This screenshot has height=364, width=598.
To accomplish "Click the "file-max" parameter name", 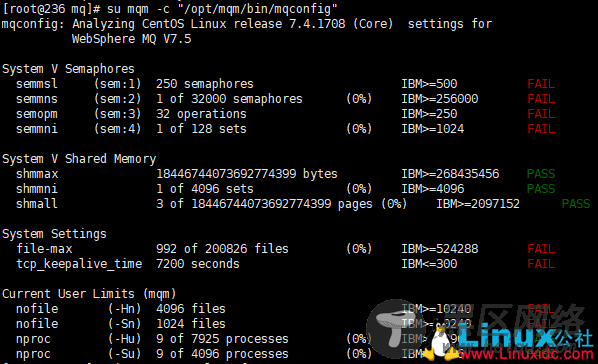I will (44, 249).
